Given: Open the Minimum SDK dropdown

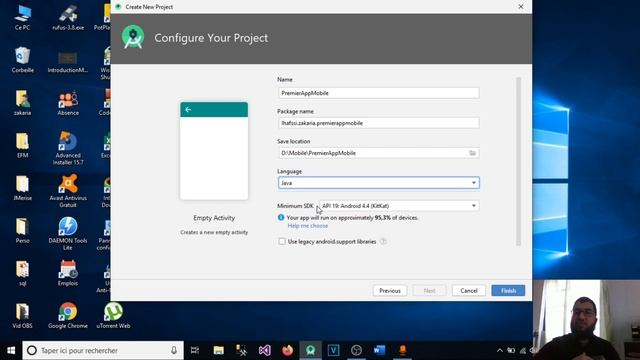Looking at the screenshot, I should point(399,206).
